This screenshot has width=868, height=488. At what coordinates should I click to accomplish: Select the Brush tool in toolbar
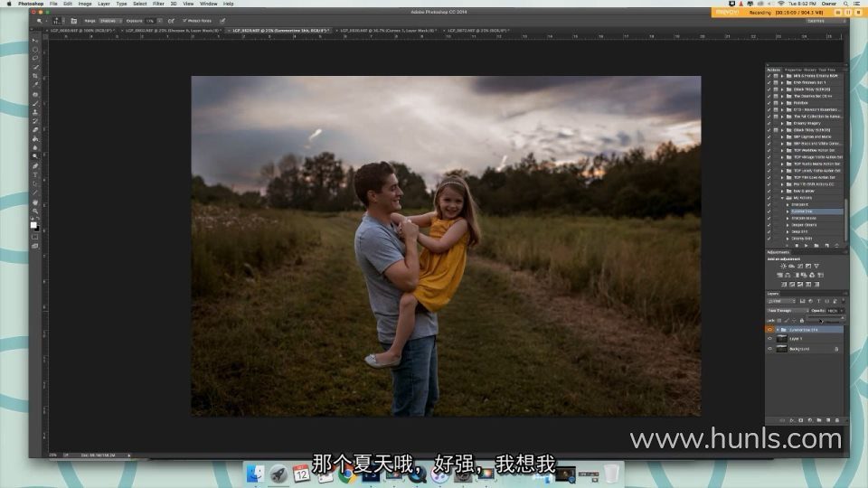(35, 103)
